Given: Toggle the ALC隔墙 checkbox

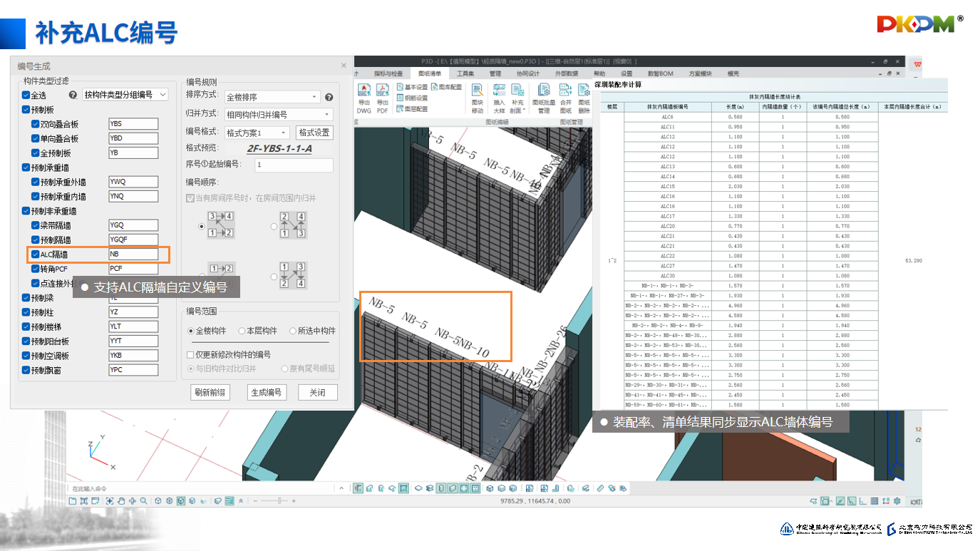Looking at the screenshot, I should click(x=36, y=254).
